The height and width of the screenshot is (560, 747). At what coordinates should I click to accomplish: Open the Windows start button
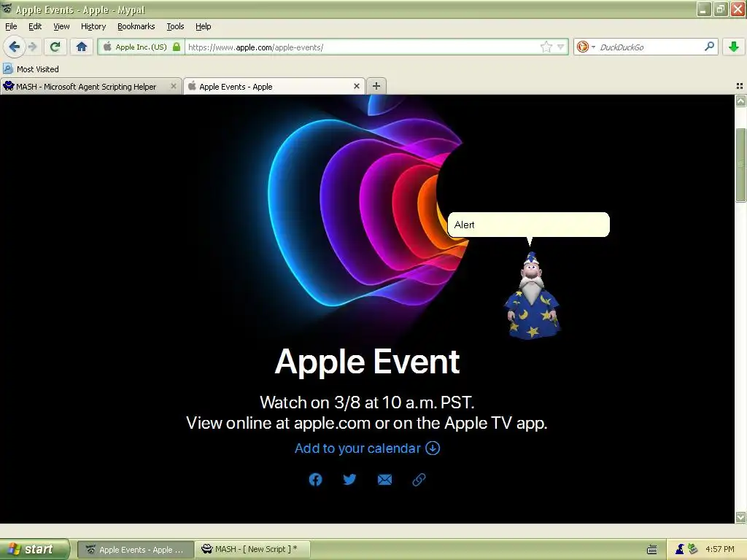[x=35, y=549]
